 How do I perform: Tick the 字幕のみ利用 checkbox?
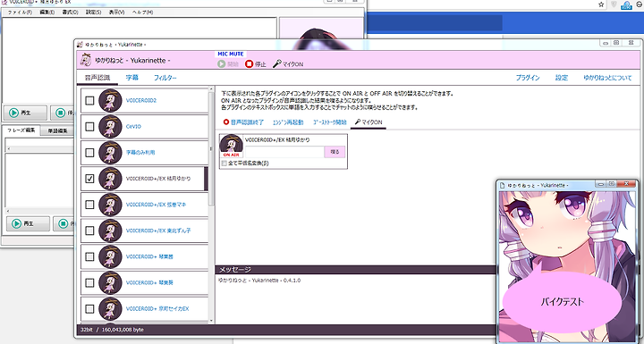click(x=89, y=152)
